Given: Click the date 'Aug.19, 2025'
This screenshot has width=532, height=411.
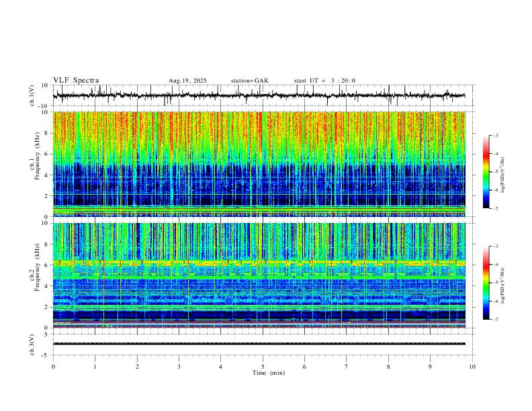Looking at the screenshot, I should pyautogui.click(x=187, y=81).
